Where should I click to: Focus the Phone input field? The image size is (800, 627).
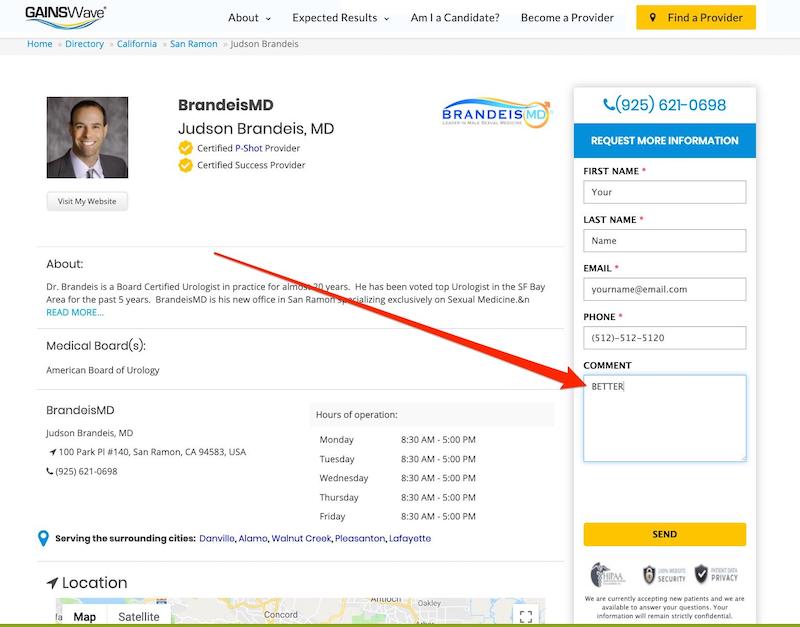[x=665, y=338]
